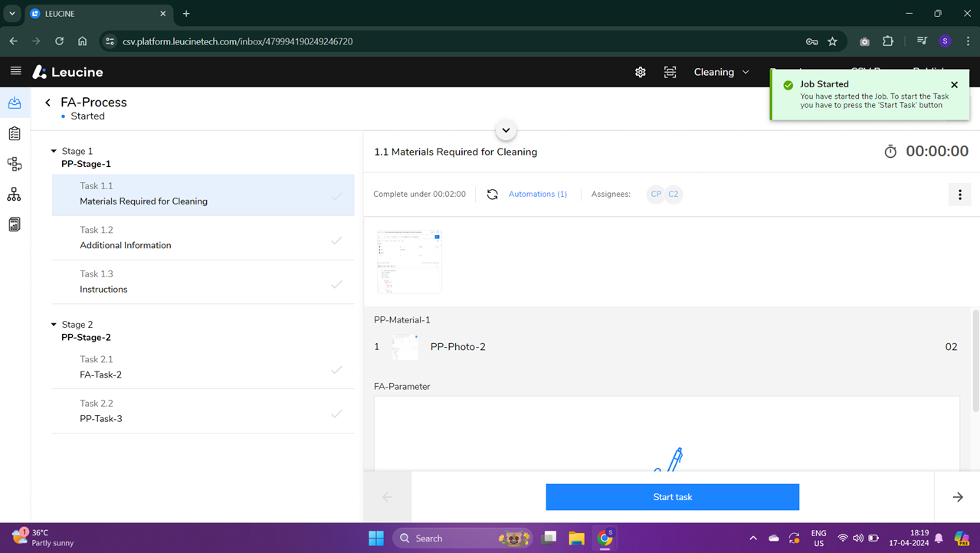
Task: Open the Cleaning dropdown in the header
Action: 722,72
